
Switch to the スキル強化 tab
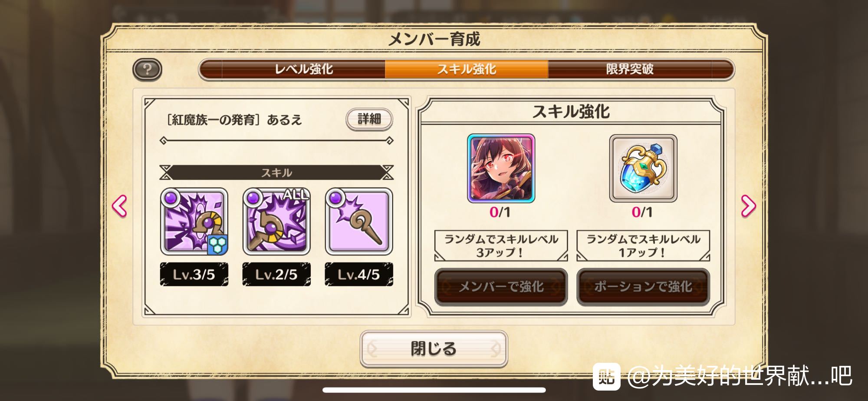[x=467, y=70]
